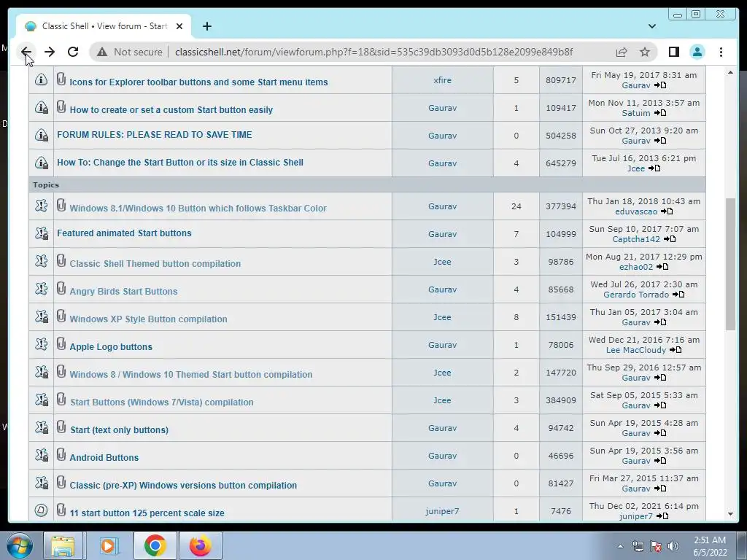Image resolution: width=747 pixels, height=560 pixels.
Task: Click the paperclip attachment icon on Apple Logo buttons
Action: click(61, 344)
